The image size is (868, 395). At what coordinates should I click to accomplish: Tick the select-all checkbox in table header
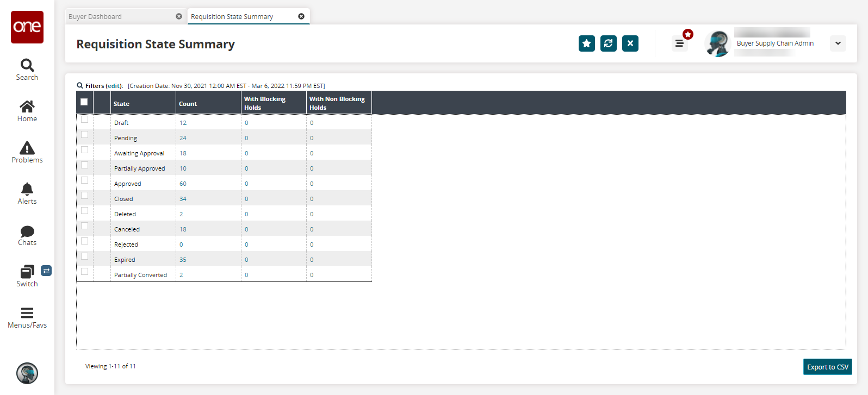(84, 102)
